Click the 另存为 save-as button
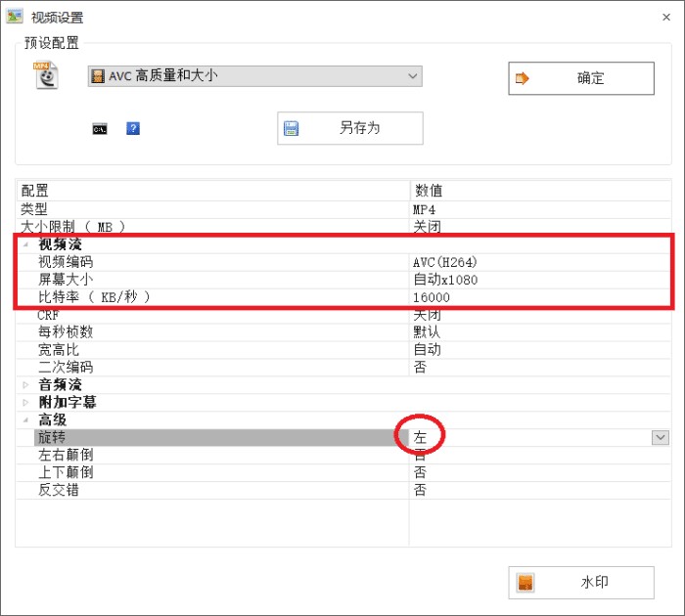 click(x=350, y=128)
